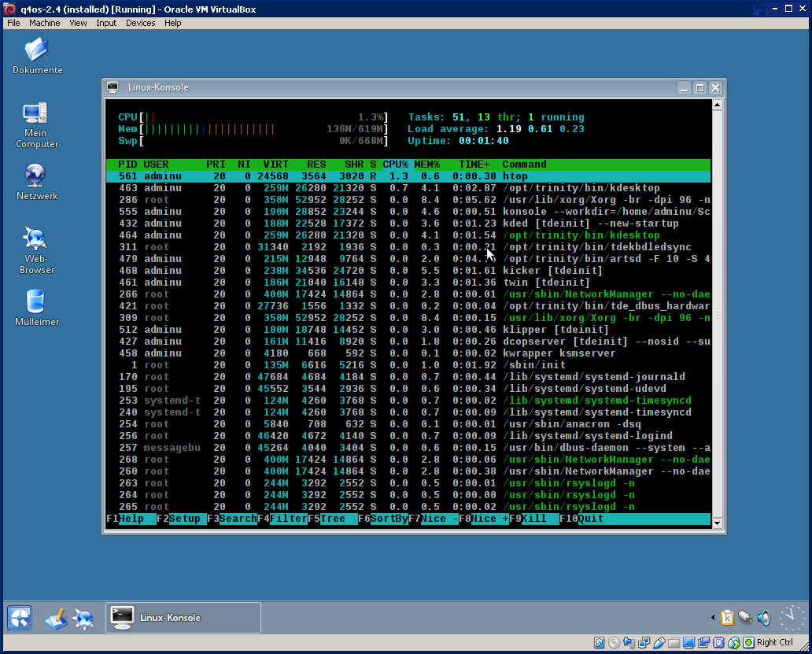
Task: Open the Mülleimer trash icon
Action: pyautogui.click(x=36, y=302)
